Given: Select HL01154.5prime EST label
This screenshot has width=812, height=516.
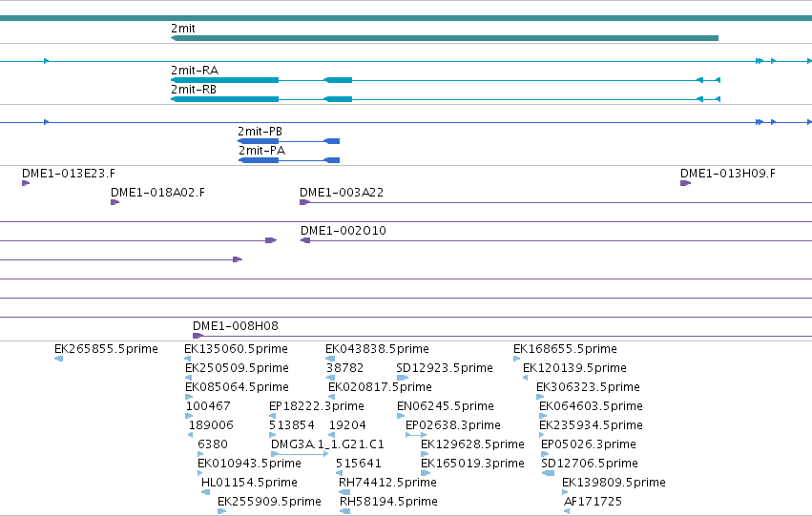Looking at the screenshot, I should 250,483.
